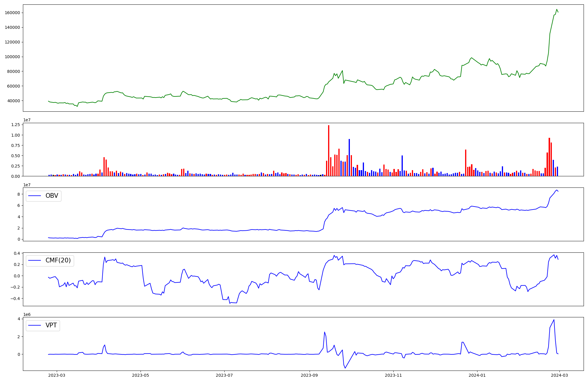The height and width of the screenshot is (382, 588).
Task: Click the VPT line's highest spike
Action: [554, 320]
